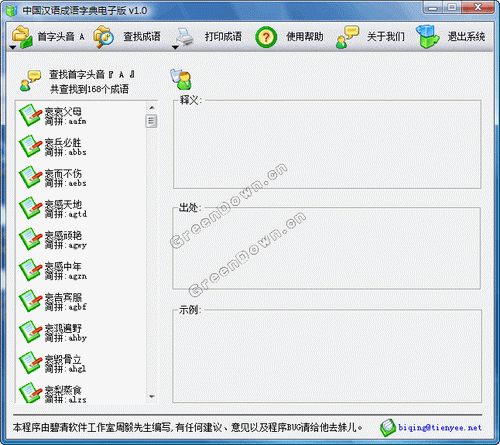Choose the idiom with 简拼 alzs
Screen dimensions: 500x445
click(x=63, y=390)
